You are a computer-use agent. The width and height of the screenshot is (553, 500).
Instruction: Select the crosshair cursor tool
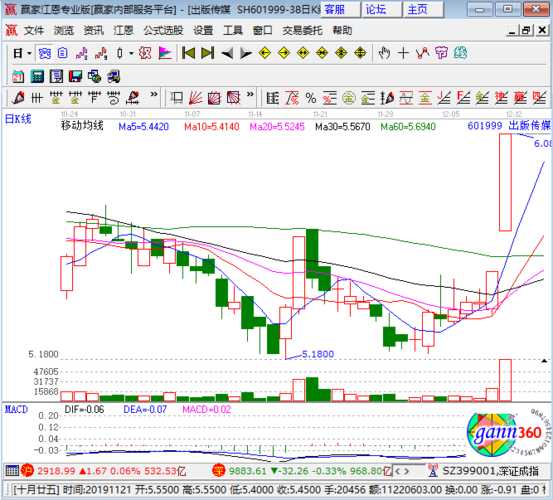[403, 54]
